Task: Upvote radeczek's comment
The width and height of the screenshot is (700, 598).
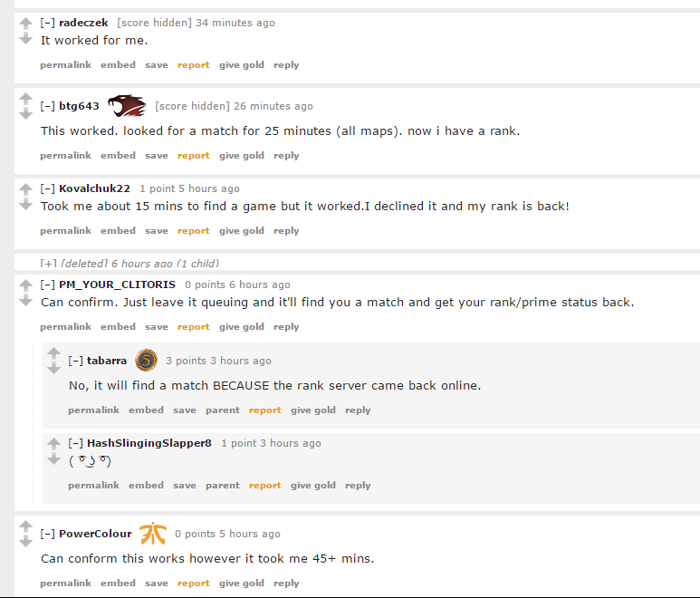Action: click(26, 23)
